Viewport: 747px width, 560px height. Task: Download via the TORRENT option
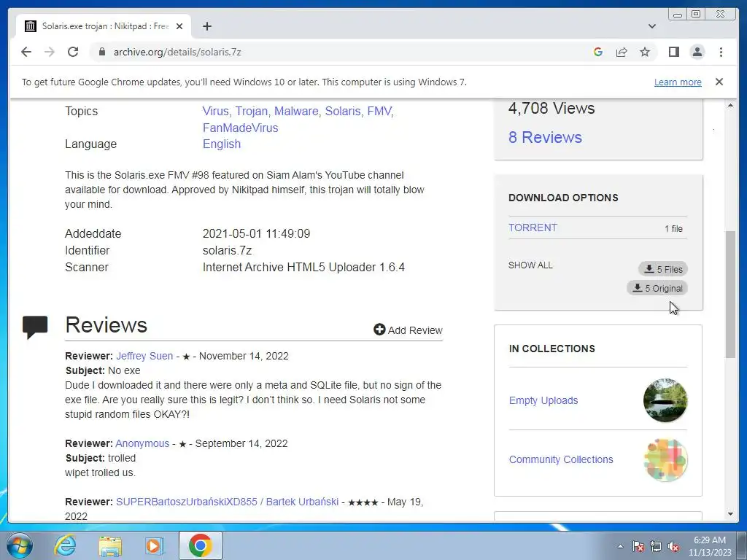(x=533, y=227)
